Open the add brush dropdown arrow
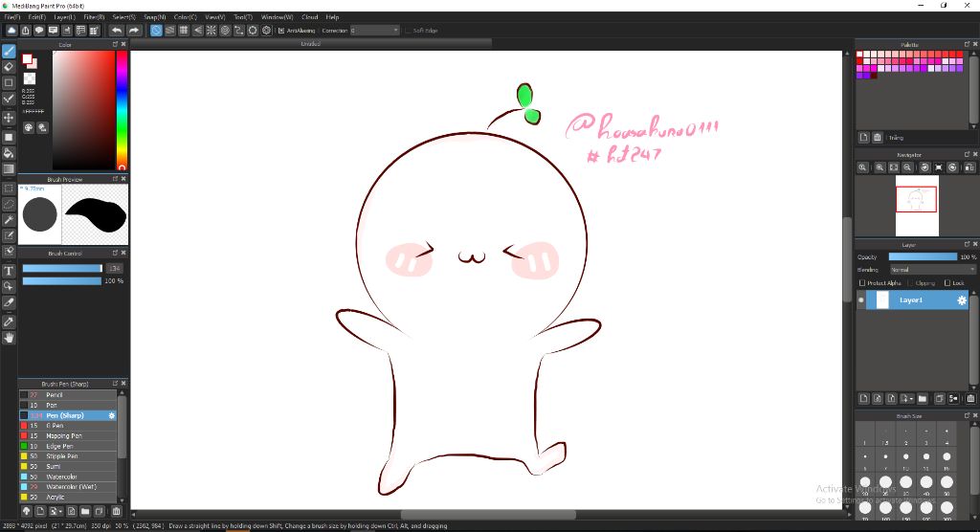980x532 pixels. (60, 512)
